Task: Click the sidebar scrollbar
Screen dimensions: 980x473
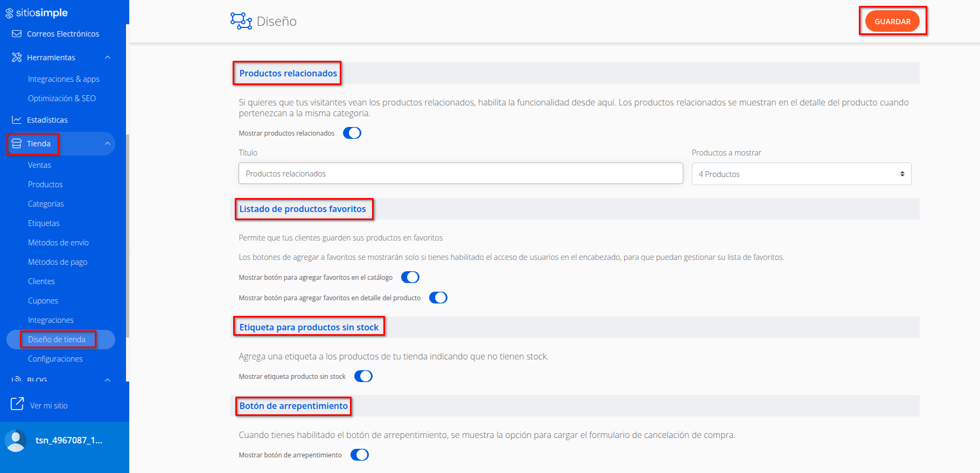Action: click(x=128, y=236)
